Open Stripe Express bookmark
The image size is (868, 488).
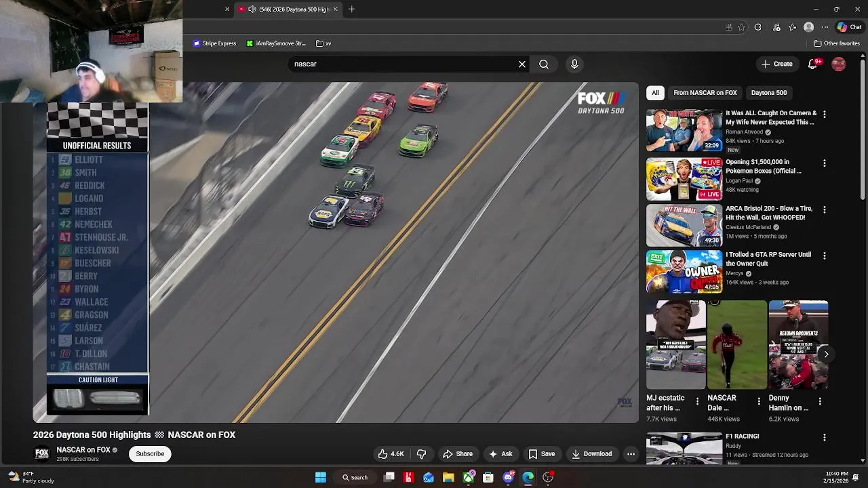pos(215,43)
